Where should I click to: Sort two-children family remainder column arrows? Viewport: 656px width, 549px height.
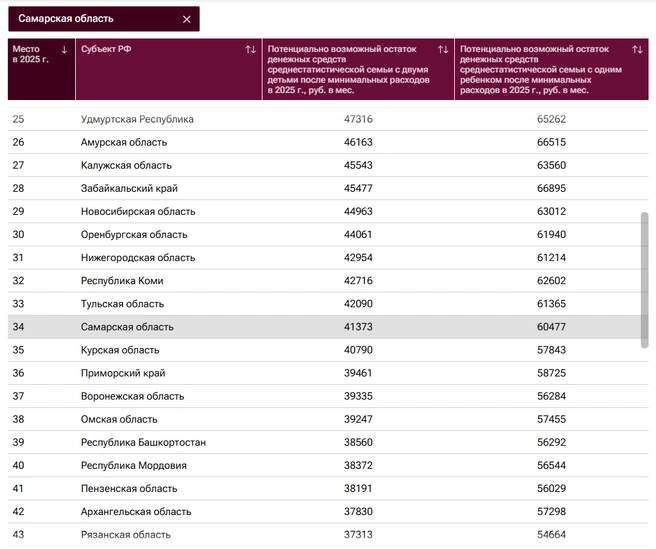[x=443, y=50]
